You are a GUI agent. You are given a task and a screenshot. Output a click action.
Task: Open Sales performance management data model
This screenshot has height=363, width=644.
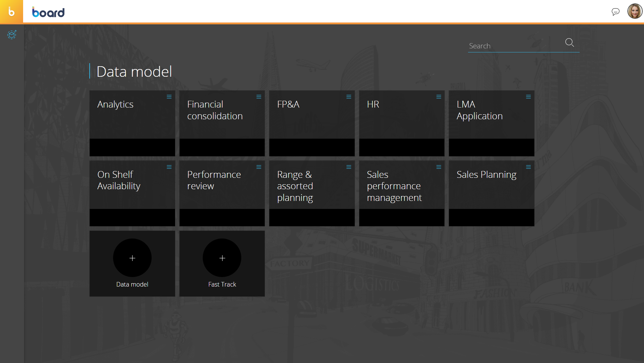(401, 193)
